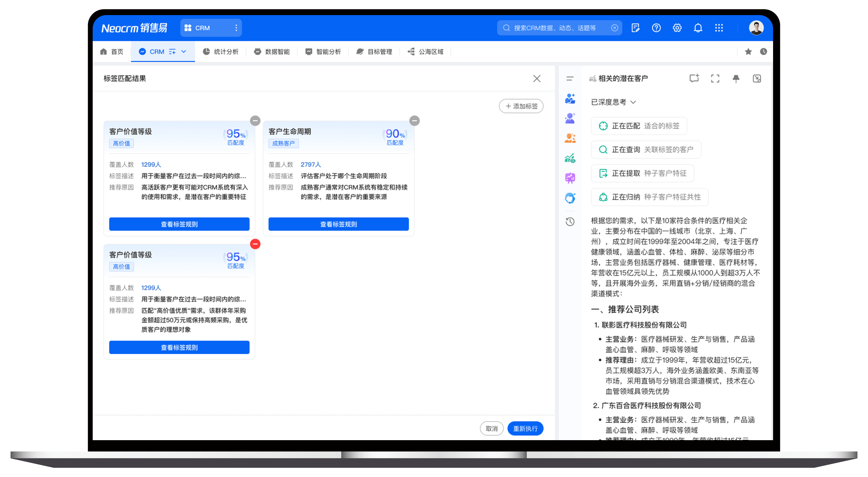Click the 重新执行 button
868x477 pixels.
click(525, 428)
